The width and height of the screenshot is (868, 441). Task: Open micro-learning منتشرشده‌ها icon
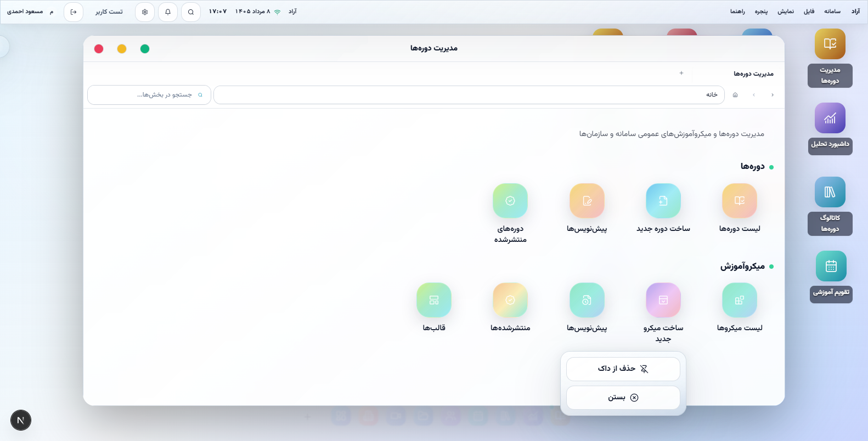(x=510, y=300)
